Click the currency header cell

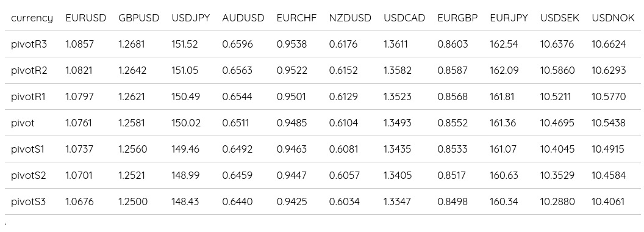click(x=32, y=18)
